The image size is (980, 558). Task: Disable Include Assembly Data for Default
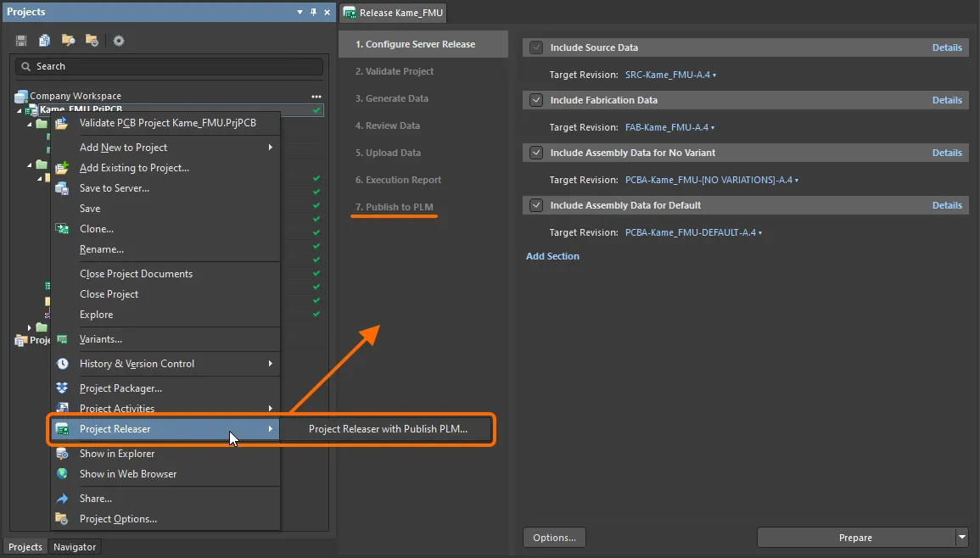point(535,205)
